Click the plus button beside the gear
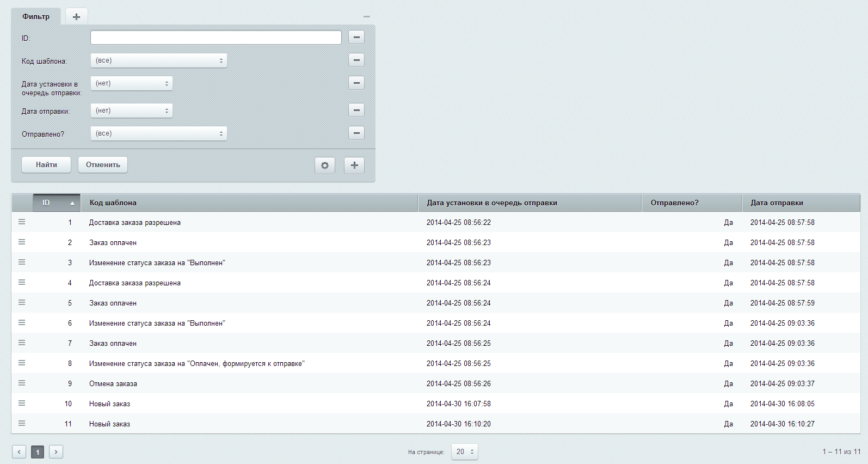868x464 pixels. pyautogui.click(x=354, y=166)
